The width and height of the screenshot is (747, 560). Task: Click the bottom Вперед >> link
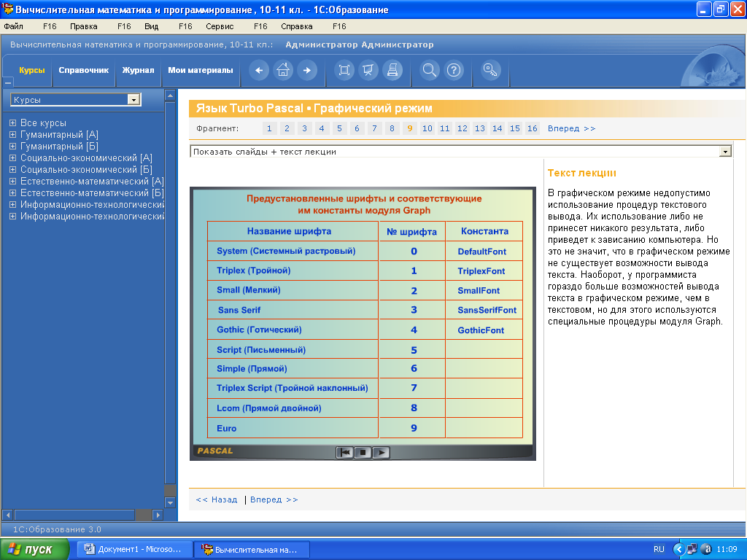pos(274,499)
